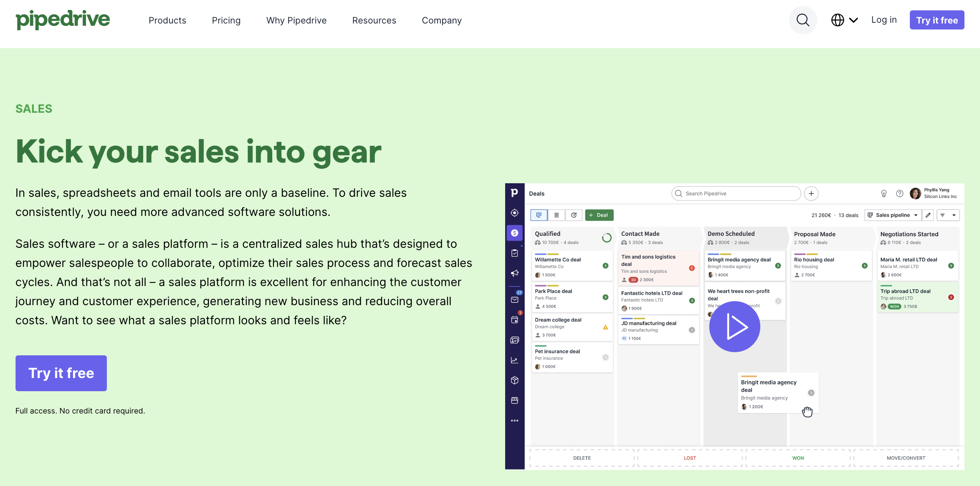Click the pipeline view icon in deals toolbar
This screenshot has width=980, height=486.
538,214
